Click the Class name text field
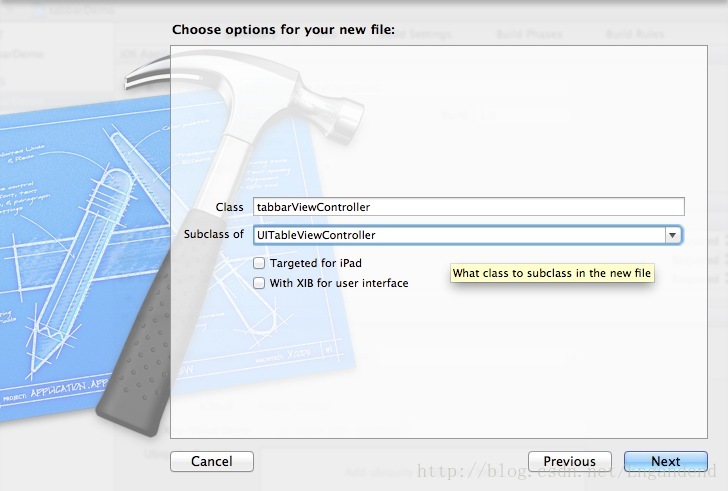 pos(468,207)
